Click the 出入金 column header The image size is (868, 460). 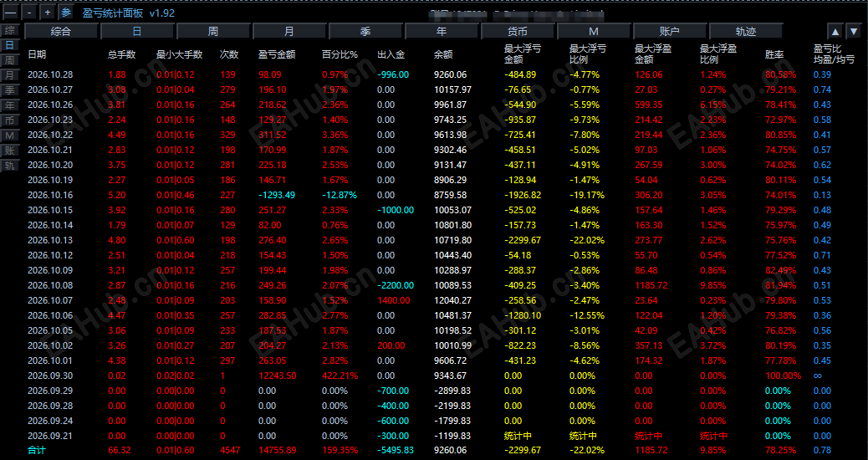tap(391, 54)
